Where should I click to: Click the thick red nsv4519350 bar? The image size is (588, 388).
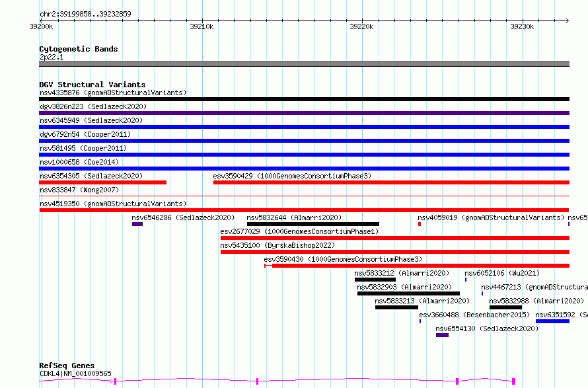(x=304, y=210)
